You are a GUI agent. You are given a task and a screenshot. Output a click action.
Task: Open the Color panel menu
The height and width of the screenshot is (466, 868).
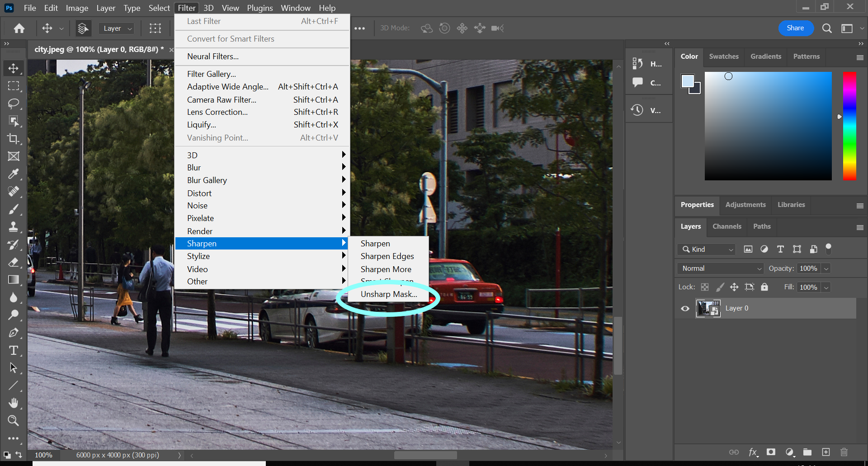click(x=860, y=57)
